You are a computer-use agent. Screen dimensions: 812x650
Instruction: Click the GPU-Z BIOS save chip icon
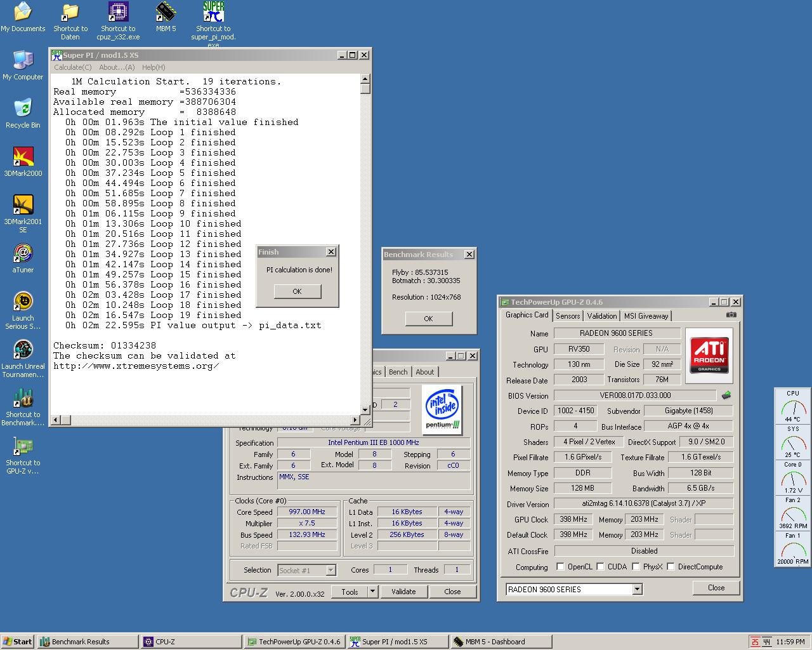(726, 395)
